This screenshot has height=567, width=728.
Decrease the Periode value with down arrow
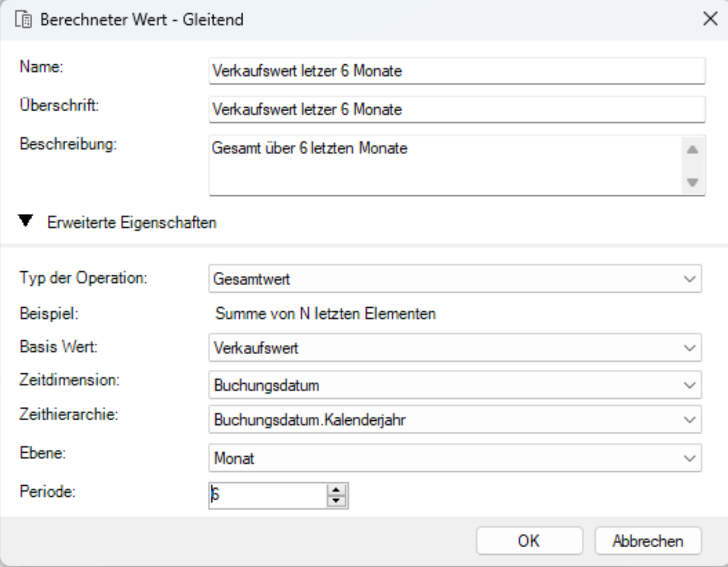(336, 501)
